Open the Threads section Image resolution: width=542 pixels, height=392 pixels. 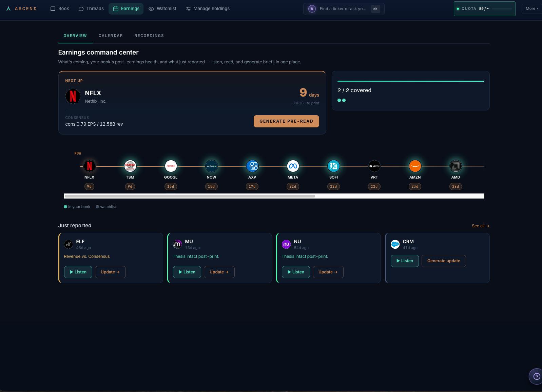(91, 9)
